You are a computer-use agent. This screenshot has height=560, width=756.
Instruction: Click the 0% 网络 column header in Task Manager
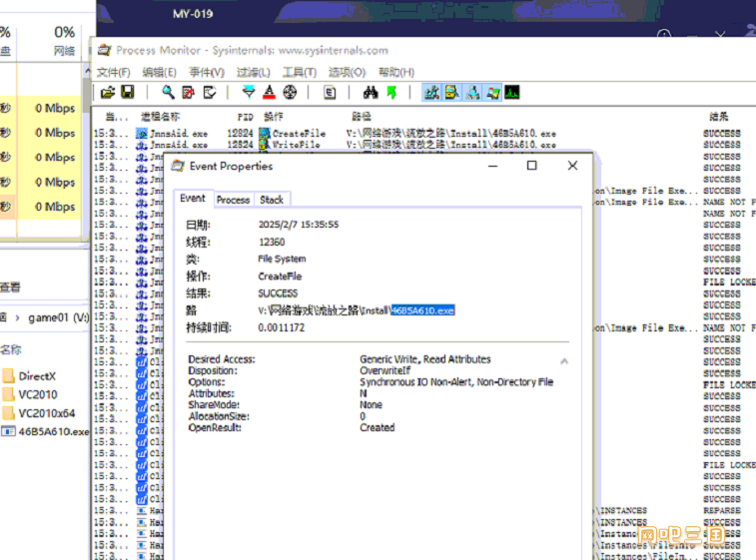pyautogui.click(x=65, y=41)
